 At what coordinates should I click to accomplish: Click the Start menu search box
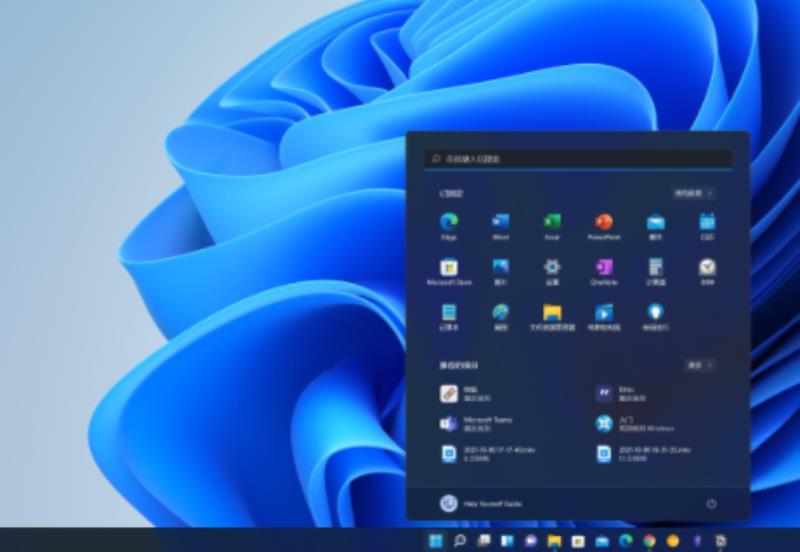[x=578, y=159]
